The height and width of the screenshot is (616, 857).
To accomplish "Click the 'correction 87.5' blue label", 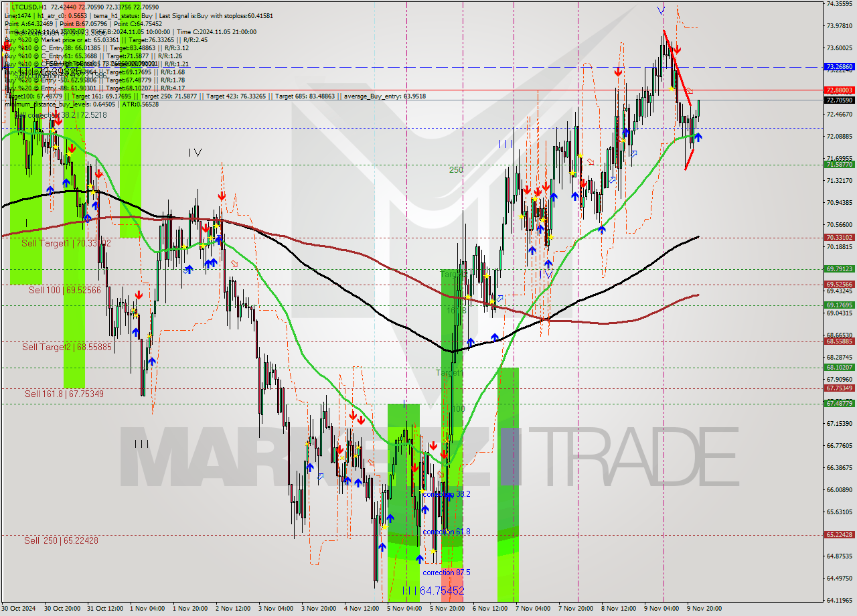I will pos(447,572).
